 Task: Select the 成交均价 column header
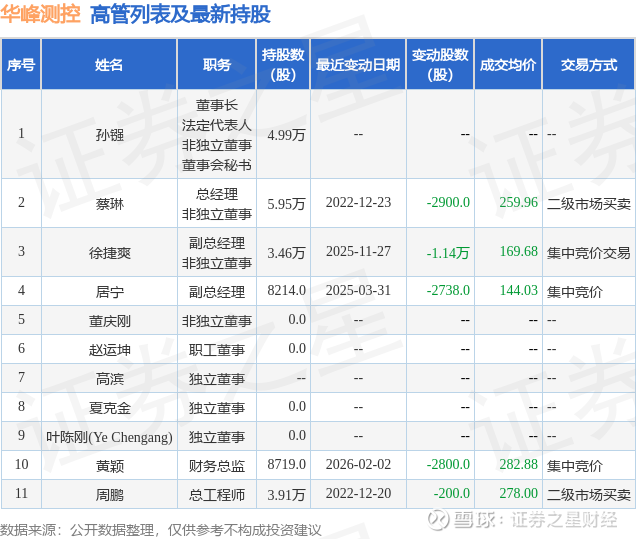pyautogui.click(x=508, y=64)
